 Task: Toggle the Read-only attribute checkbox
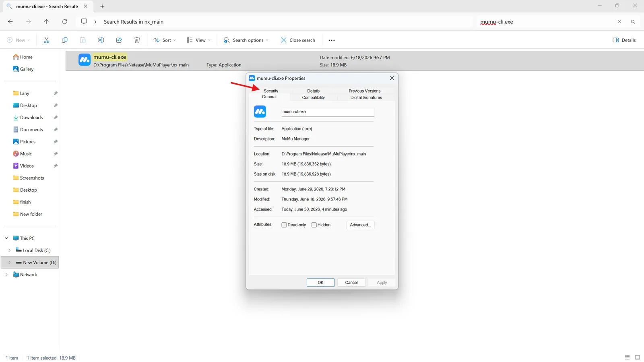pos(284,225)
